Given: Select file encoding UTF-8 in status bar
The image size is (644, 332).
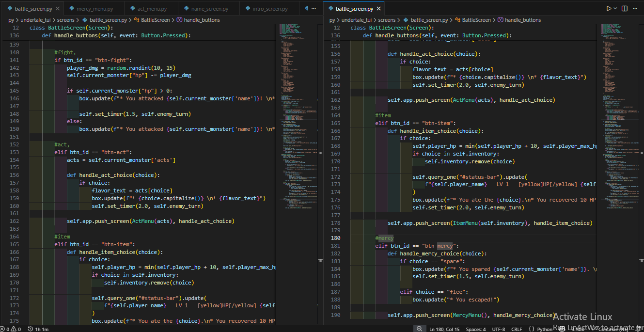Looking at the screenshot, I should 498,329.
